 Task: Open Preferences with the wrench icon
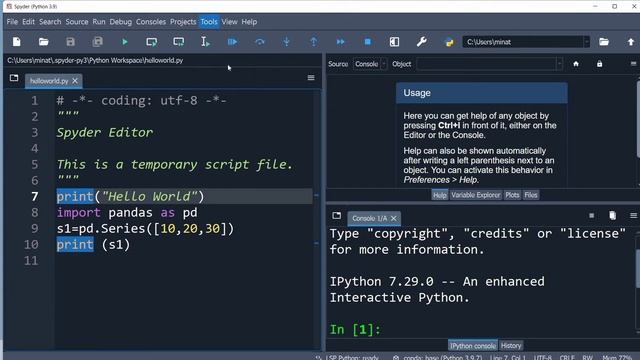click(422, 42)
